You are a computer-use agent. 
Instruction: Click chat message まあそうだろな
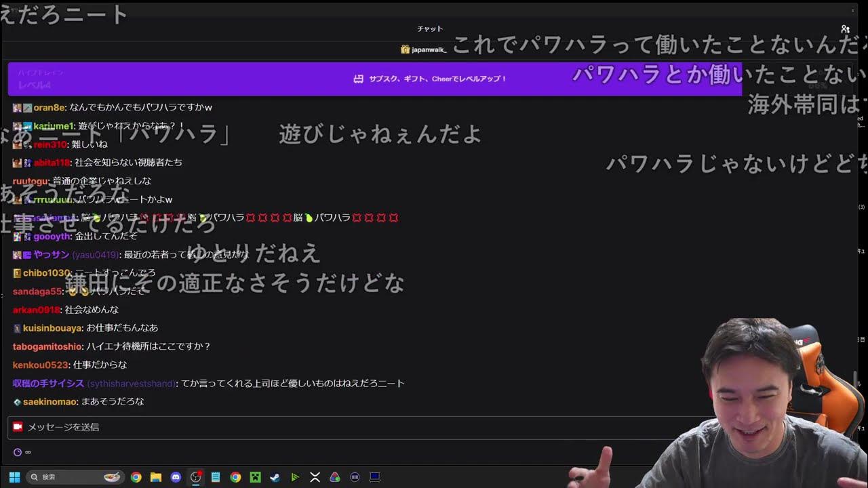113,401
